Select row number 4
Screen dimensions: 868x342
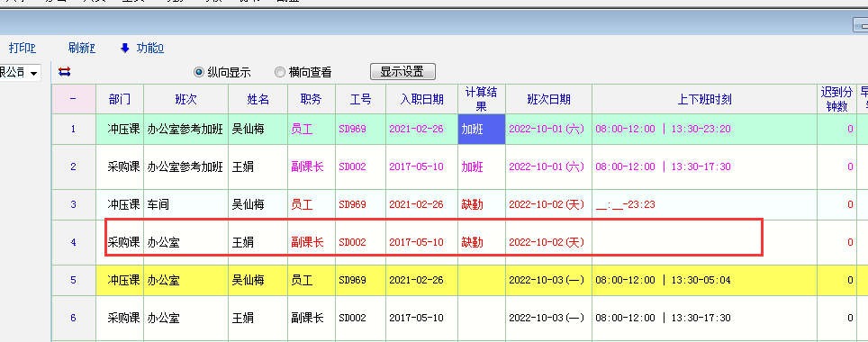point(74,242)
